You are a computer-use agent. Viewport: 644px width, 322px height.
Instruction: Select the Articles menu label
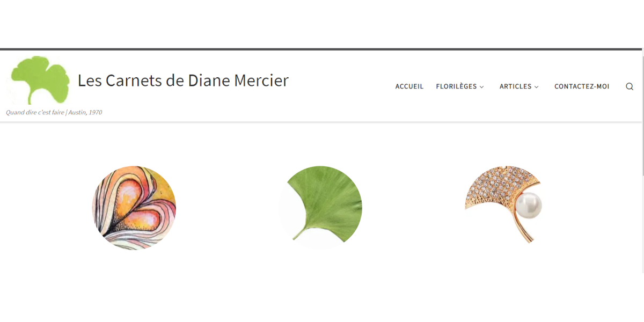click(515, 86)
